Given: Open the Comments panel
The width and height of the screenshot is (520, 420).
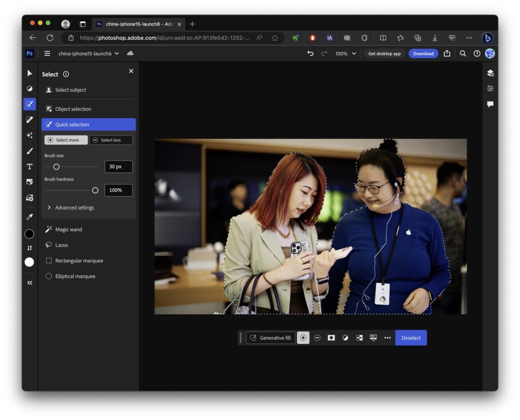Looking at the screenshot, I should 491,104.
